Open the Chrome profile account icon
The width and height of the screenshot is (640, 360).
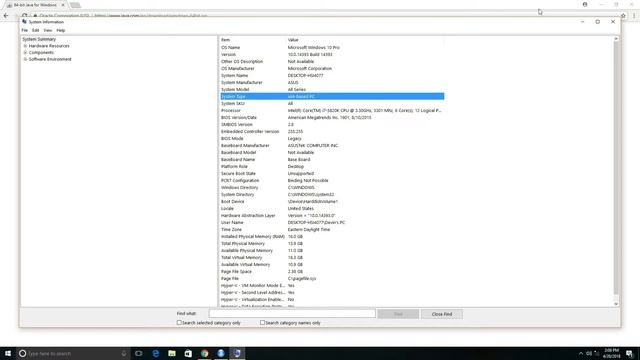tap(585, 4)
